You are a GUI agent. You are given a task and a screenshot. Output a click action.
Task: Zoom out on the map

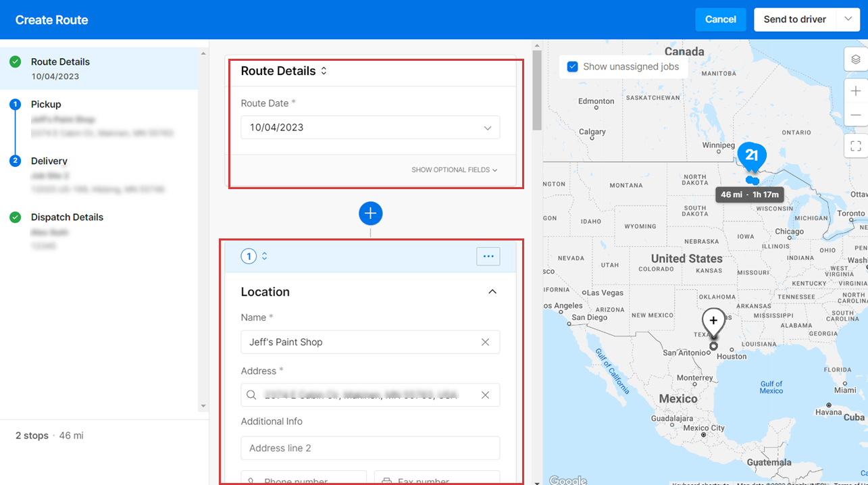coord(856,116)
